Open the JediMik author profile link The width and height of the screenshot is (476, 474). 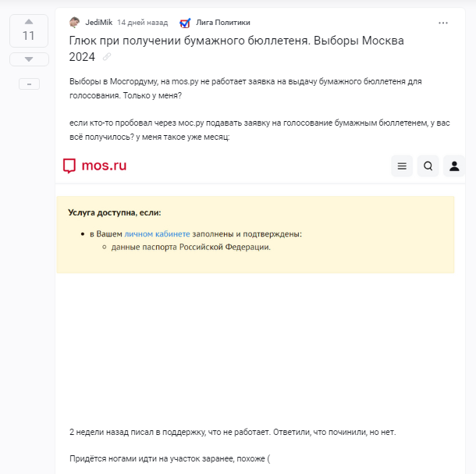point(98,23)
